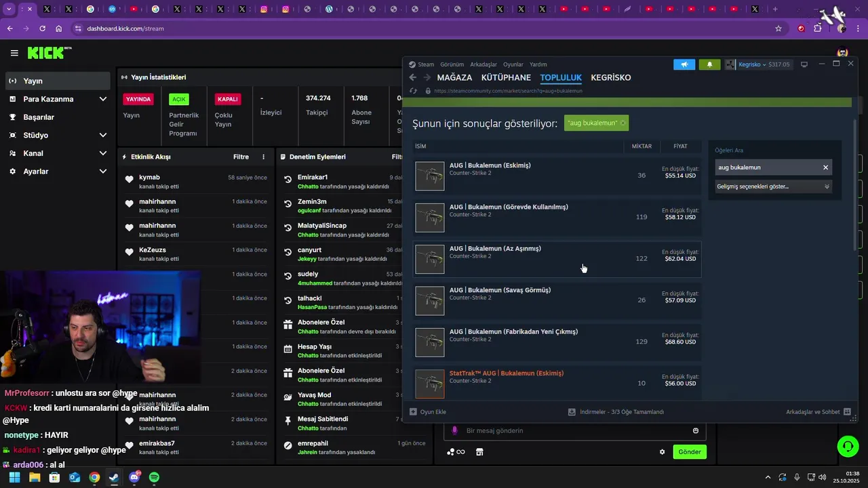Open the KEGRİSKO profile tab
Image resolution: width=868 pixels, height=488 pixels.
(611, 77)
